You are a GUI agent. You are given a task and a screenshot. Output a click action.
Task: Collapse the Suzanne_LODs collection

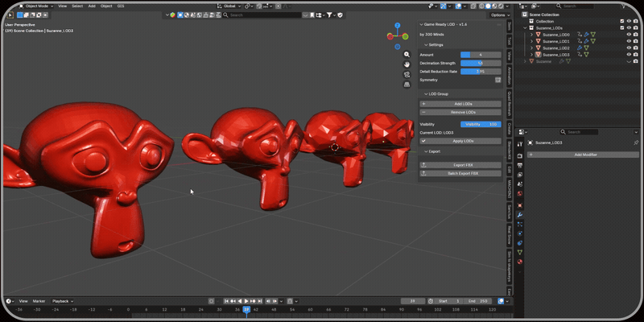click(526, 28)
